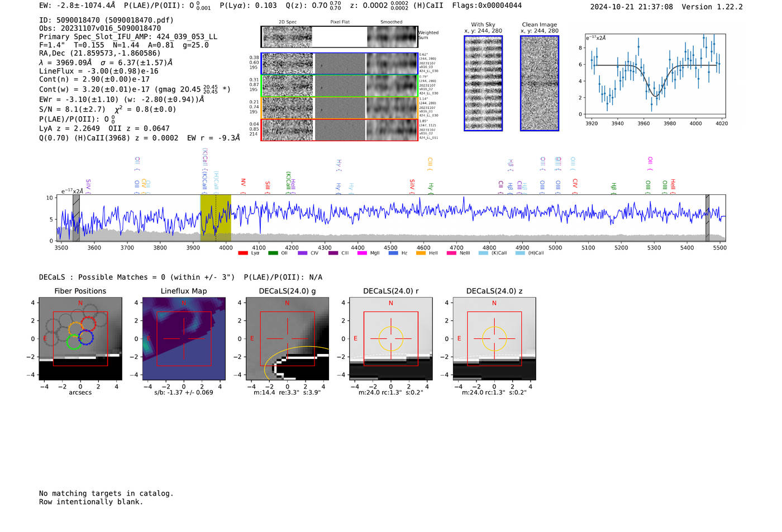Click the S/N = 8.1(±2.7) value

(72, 109)
